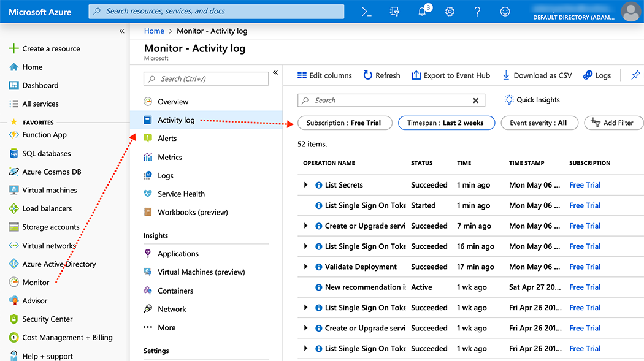Open Workbooks (preview) item
644x361 pixels.
[x=185, y=212]
